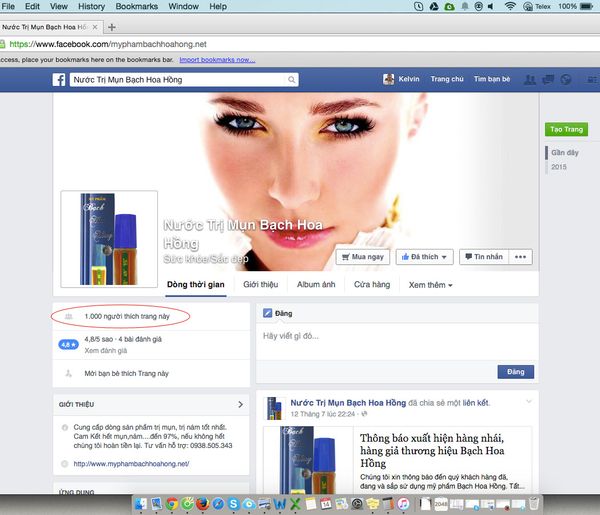
Task: Expand the Giới thiệu section chevron
Action: click(240, 404)
